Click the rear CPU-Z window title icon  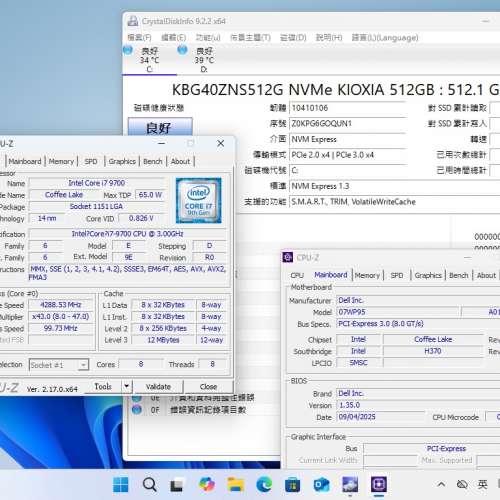tap(288, 257)
